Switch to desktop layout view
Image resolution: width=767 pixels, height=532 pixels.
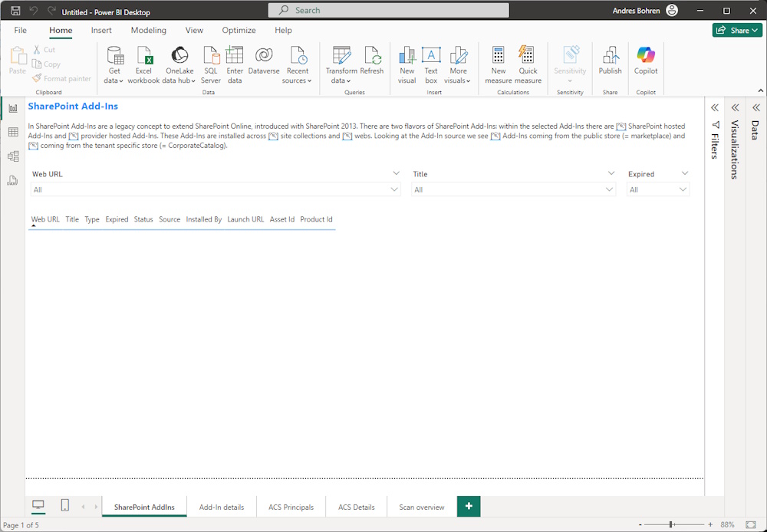38,506
